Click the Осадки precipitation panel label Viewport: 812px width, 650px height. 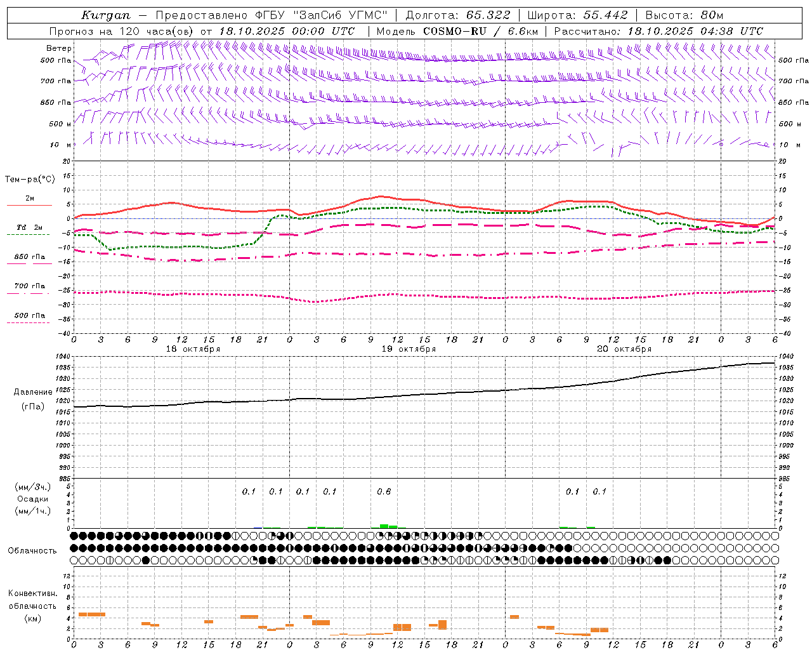[32, 499]
